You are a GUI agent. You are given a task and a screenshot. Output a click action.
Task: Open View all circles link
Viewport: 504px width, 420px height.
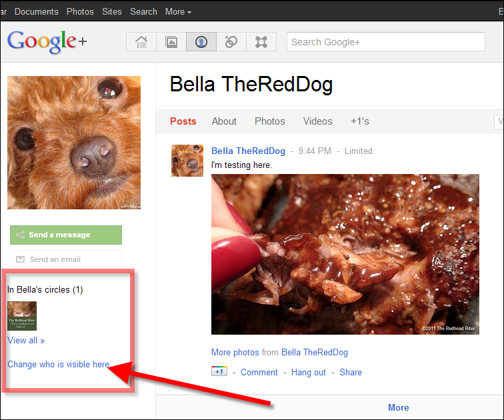click(26, 340)
